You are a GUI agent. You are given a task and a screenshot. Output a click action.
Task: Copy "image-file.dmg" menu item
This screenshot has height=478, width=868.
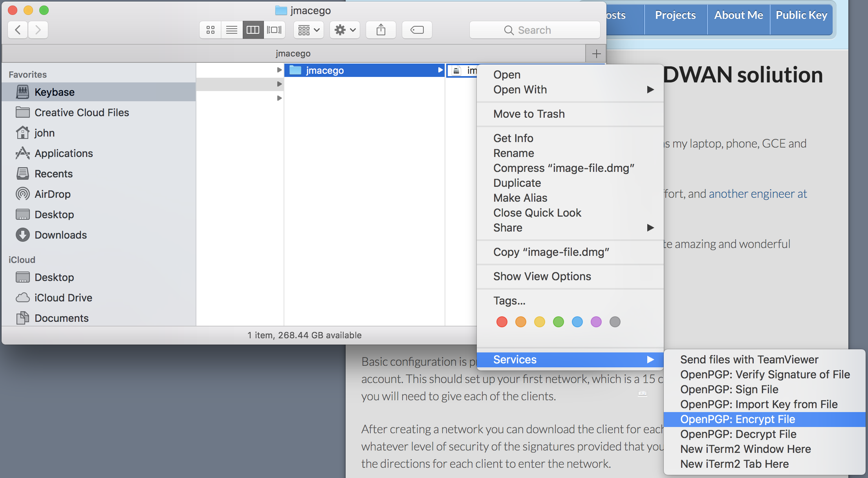pyautogui.click(x=570, y=252)
